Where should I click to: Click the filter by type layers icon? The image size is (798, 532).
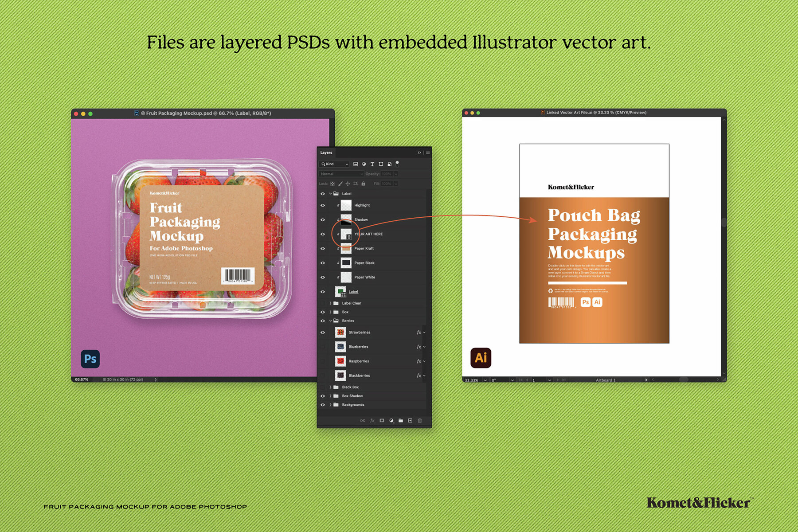click(372, 164)
